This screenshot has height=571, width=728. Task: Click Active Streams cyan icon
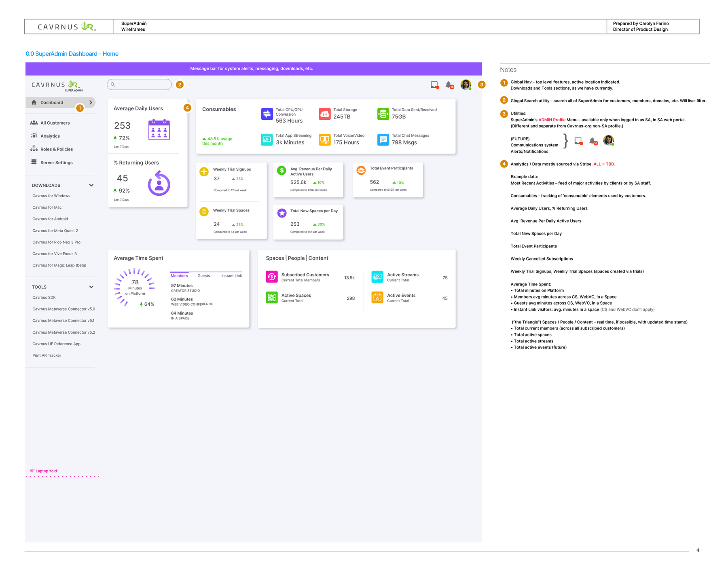tap(377, 277)
